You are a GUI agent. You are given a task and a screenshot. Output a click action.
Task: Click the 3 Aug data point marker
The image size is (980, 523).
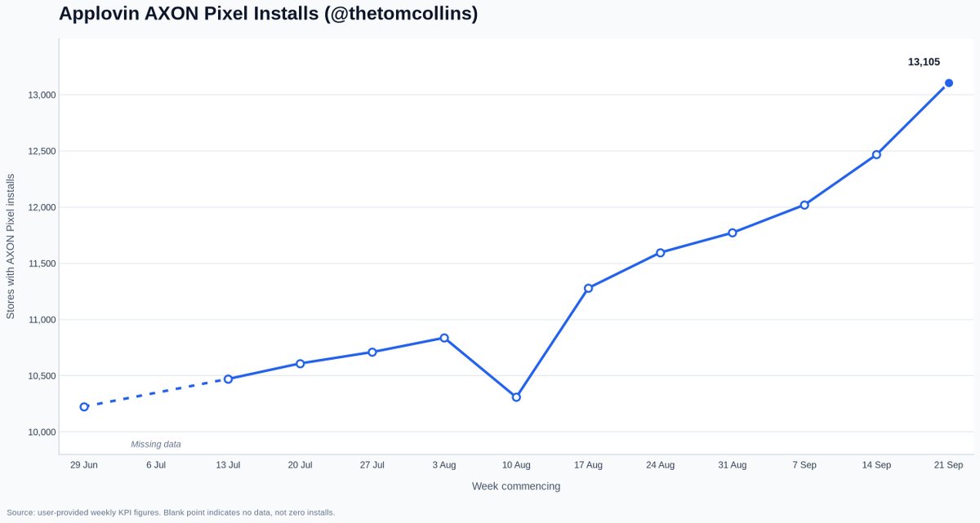[444, 338]
